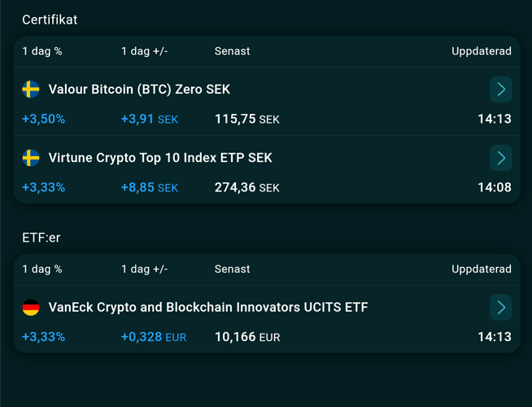Image resolution: width=532 pixels, height=407 pixels.
Task: Click VanEck last price 10,166 EUR
Action: pos(247,337)
